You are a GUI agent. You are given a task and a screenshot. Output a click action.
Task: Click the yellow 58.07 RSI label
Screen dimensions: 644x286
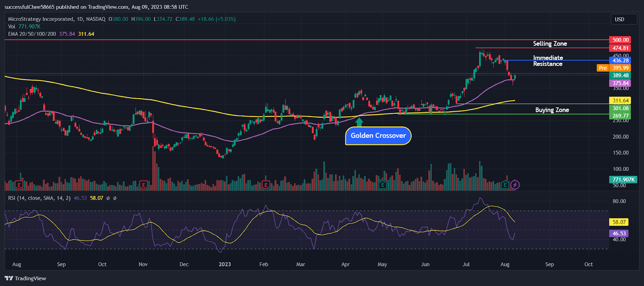[619, 222]
